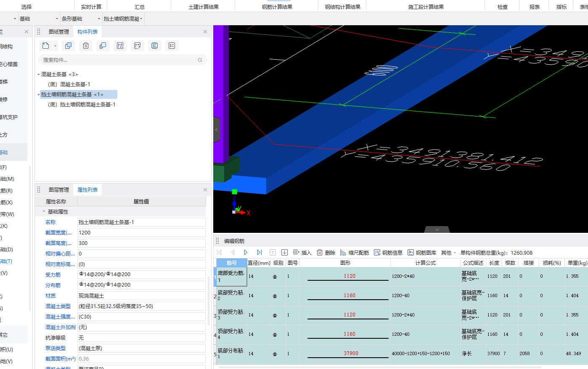Click the 分布筋 property link
588x369 pixels.
(x=53, y=285)
